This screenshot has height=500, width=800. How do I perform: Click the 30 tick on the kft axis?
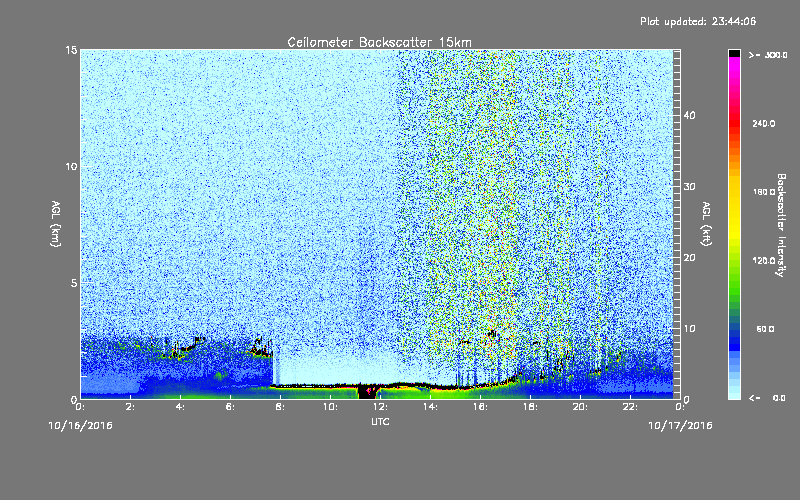pos(689,187)
